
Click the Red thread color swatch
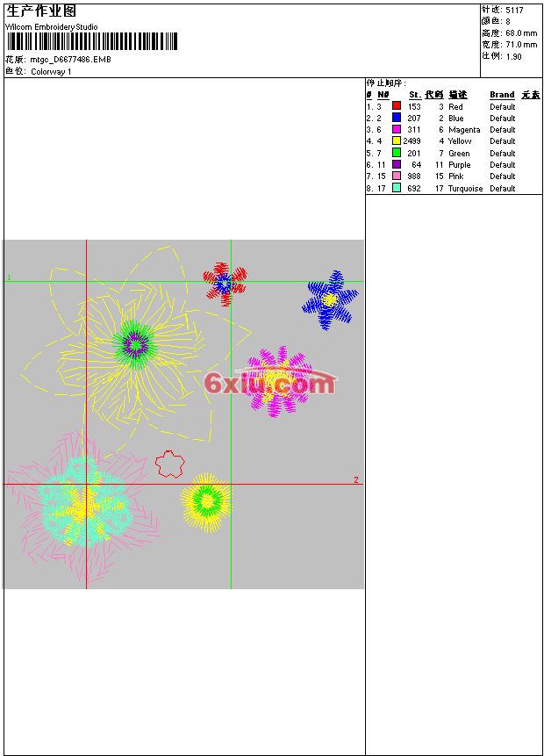point(397,105)
